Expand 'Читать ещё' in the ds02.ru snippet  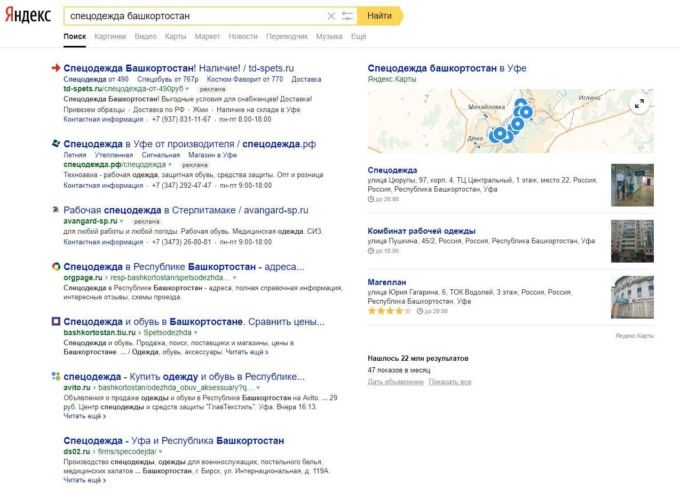point(85,480)
